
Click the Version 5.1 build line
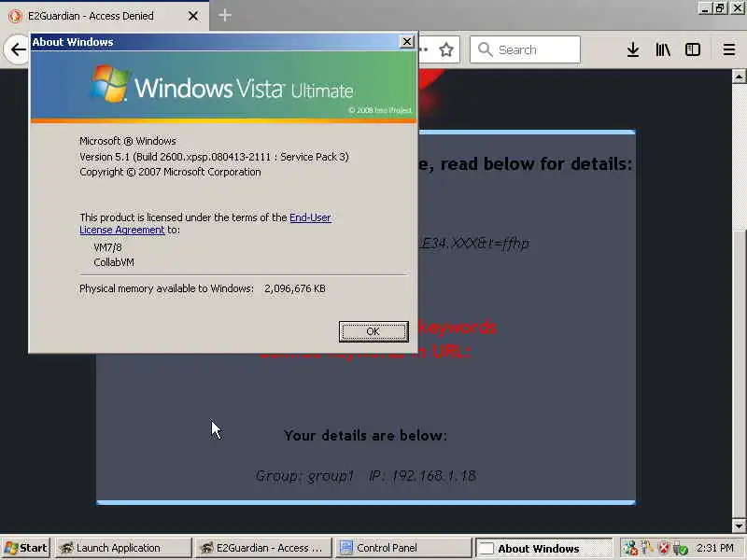[214, 157]
